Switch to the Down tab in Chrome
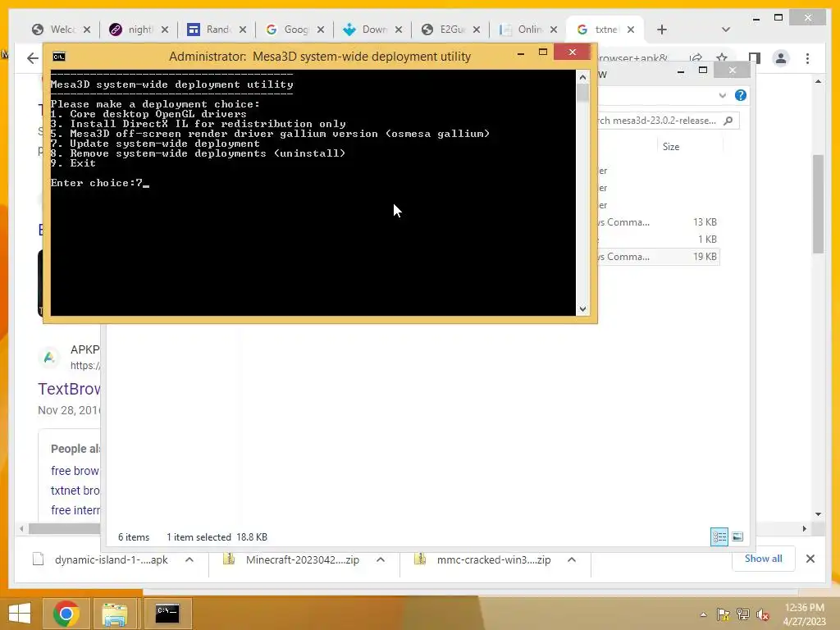Image resolution: width=840 pixels, height=630 pixels. pyautogui.click(x=367, y=30)
